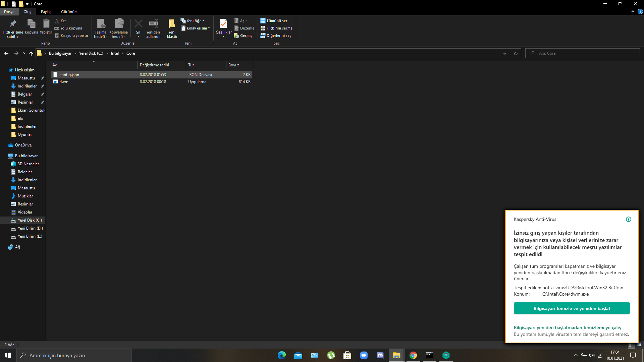Click Hızlı erişime sabitle pin icon
Screen dimensions: 644x362
coord(13,24)
